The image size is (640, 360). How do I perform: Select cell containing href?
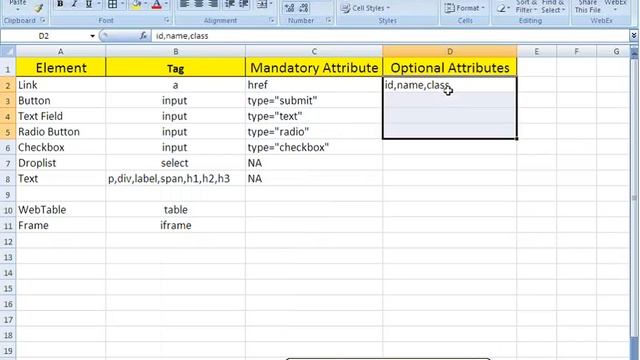coord(314,85)
